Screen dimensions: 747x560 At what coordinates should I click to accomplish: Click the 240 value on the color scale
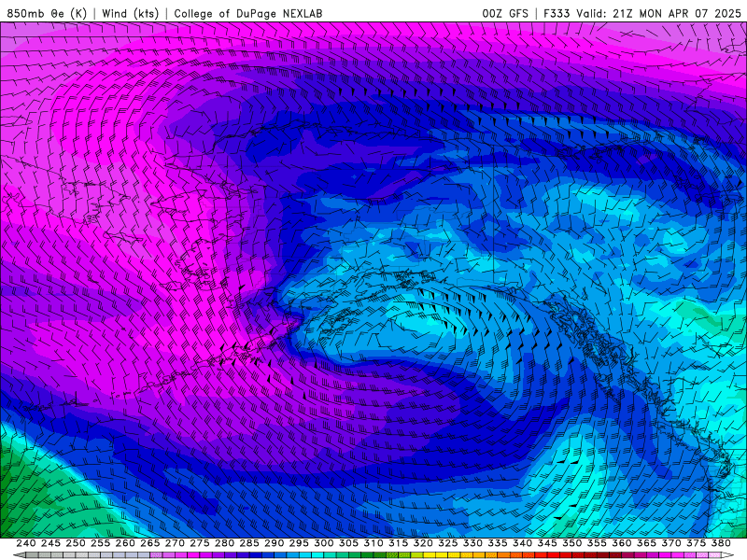(25, 543)
